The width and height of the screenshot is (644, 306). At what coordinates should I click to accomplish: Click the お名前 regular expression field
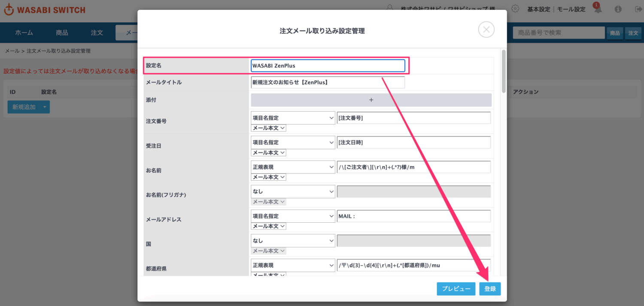pos(414,167)
